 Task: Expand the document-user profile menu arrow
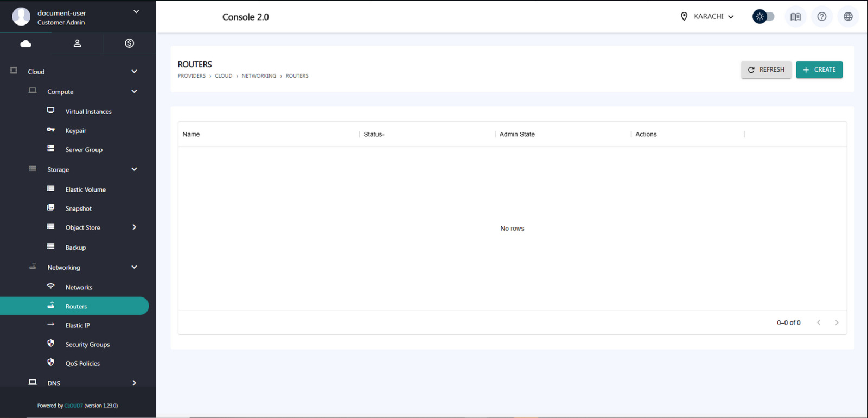click(136, 12)
